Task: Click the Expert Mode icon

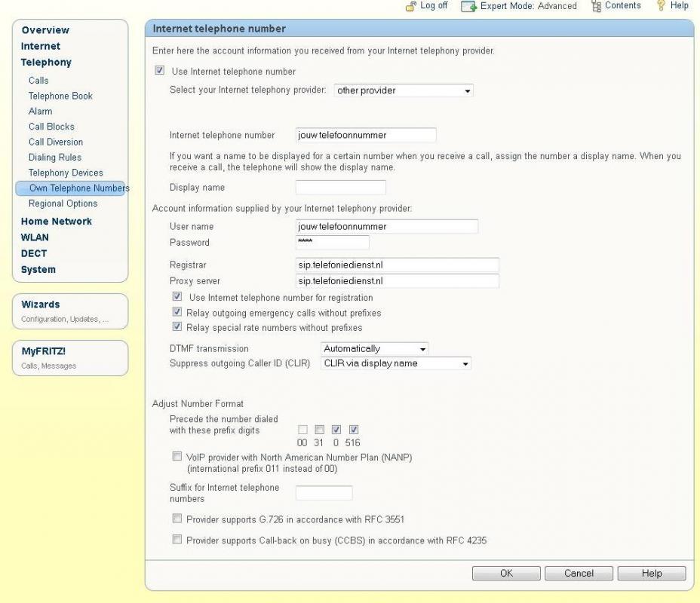Action: 468,6
